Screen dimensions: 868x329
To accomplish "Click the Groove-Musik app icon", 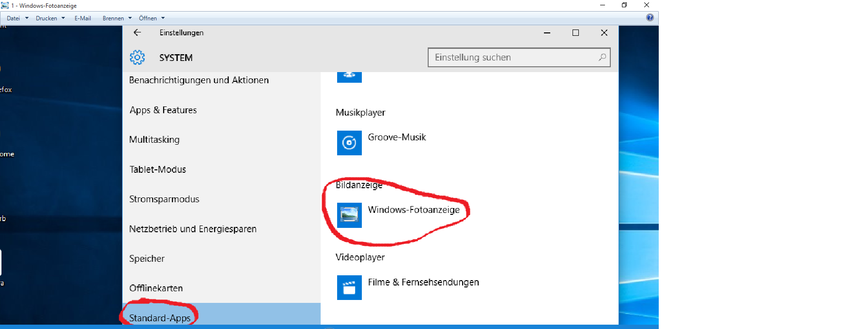I will coord(349,143).
